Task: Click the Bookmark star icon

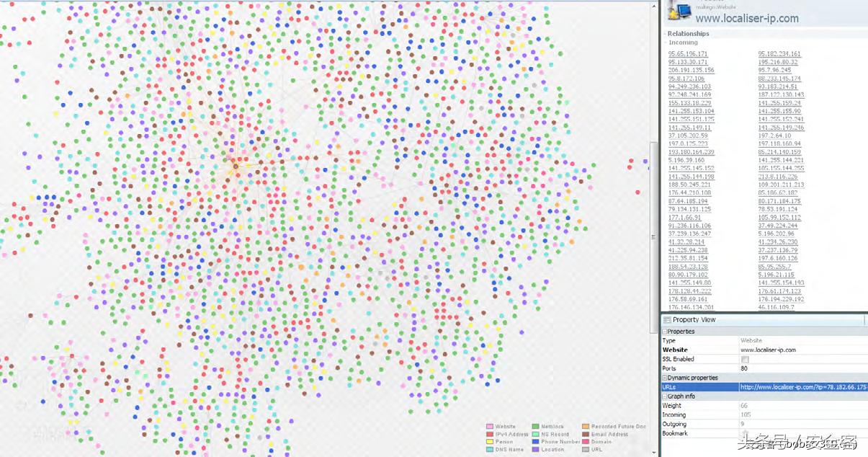Action: 745,434
